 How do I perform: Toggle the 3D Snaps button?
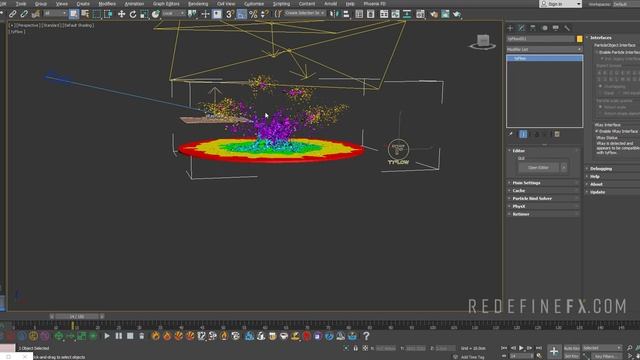coord(230,14)
